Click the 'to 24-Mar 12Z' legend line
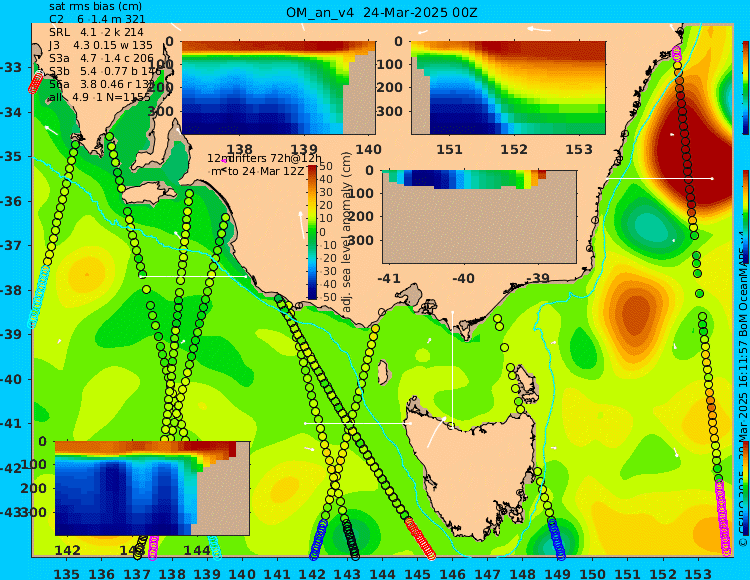The image size is (750, 580). click(258, 171)
